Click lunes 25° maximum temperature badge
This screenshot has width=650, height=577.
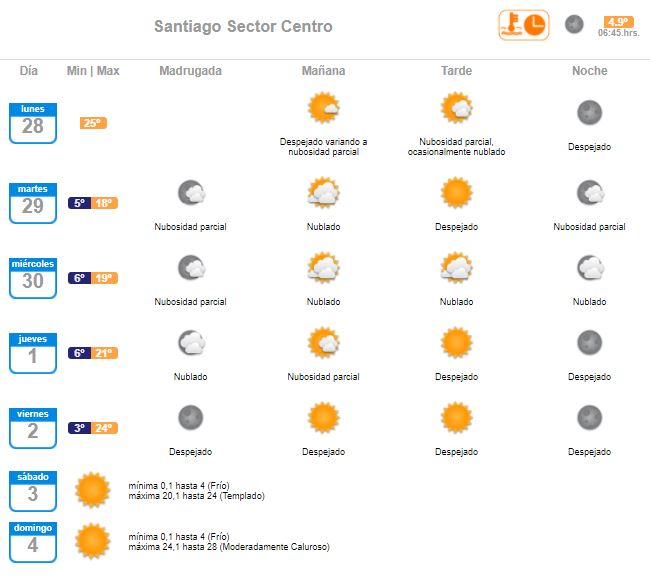pos(93,123)
